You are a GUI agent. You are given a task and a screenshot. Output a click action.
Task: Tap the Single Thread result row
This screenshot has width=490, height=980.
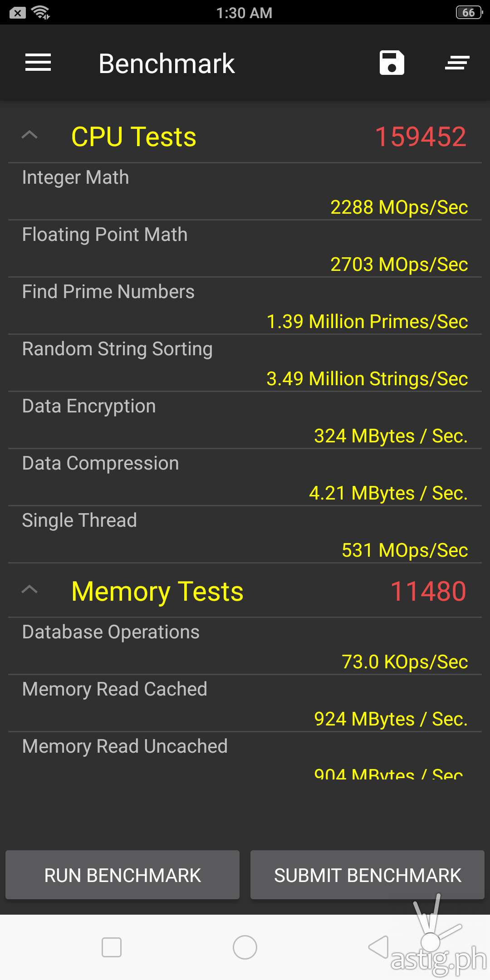(245, 535)
